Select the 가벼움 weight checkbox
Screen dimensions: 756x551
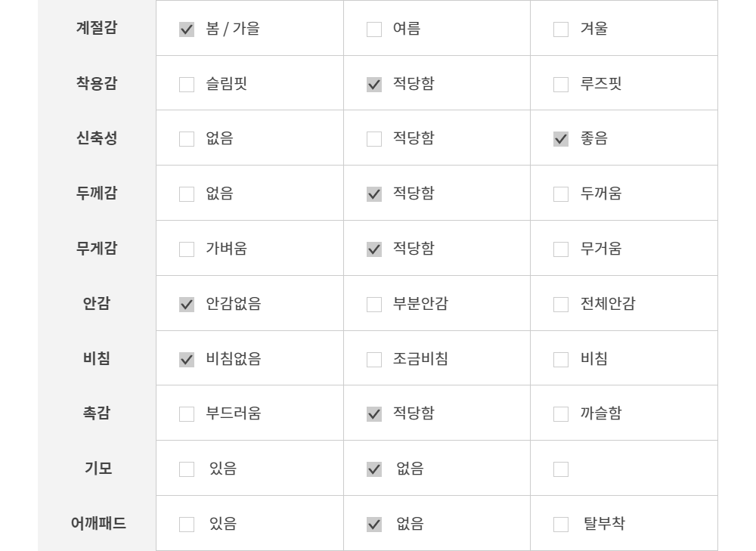click(x=187, y=249)
